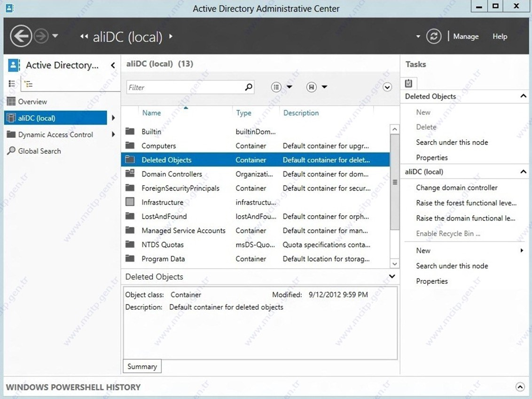Click the Infrastructure object icon
This screenshot has width=532, height=399.
(x=130, y=202)
